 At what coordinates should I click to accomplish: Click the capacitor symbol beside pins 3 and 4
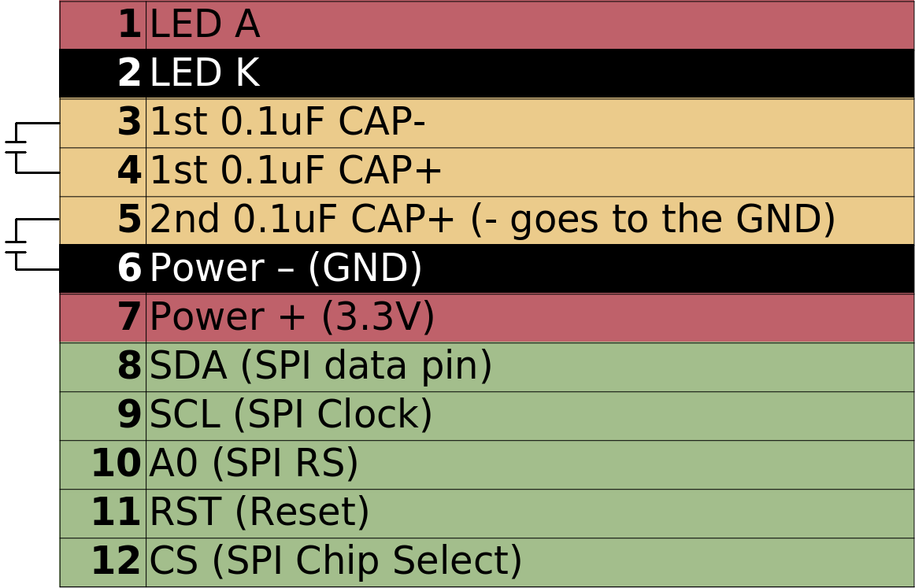pyautogui.click(x=17, y=147)
